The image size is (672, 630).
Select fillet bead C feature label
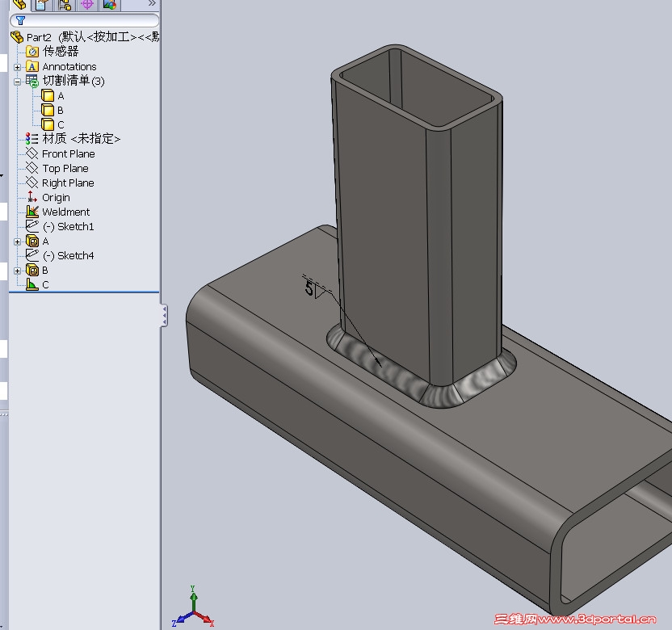pos(45,284)
